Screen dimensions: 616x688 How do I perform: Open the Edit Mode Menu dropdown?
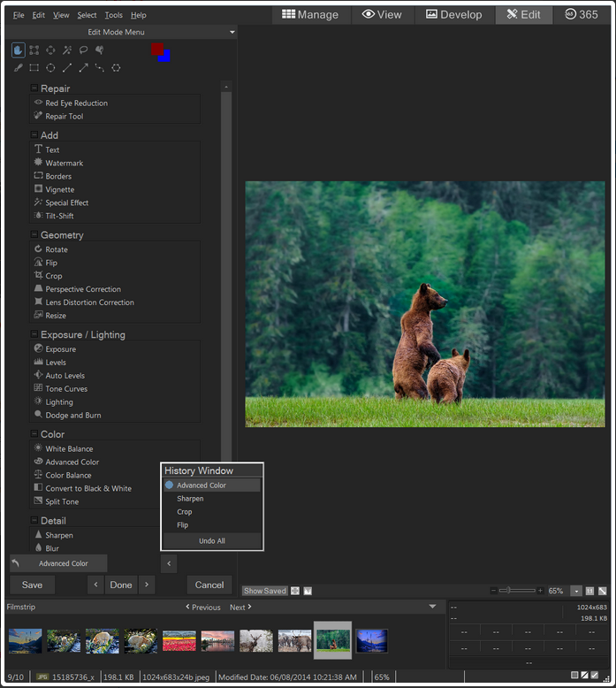232,33
